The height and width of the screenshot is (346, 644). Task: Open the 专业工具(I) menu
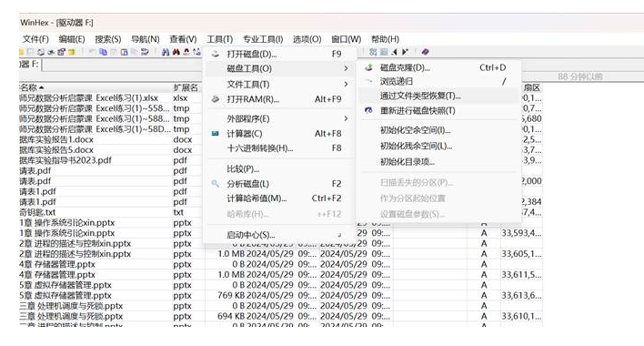pos(263,39)
